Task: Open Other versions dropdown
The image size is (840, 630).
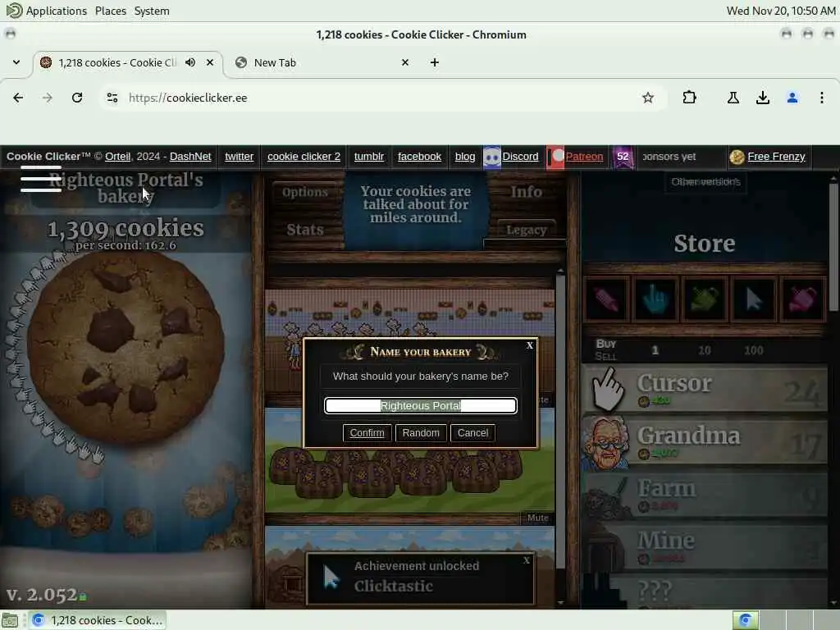Action: 706,181
